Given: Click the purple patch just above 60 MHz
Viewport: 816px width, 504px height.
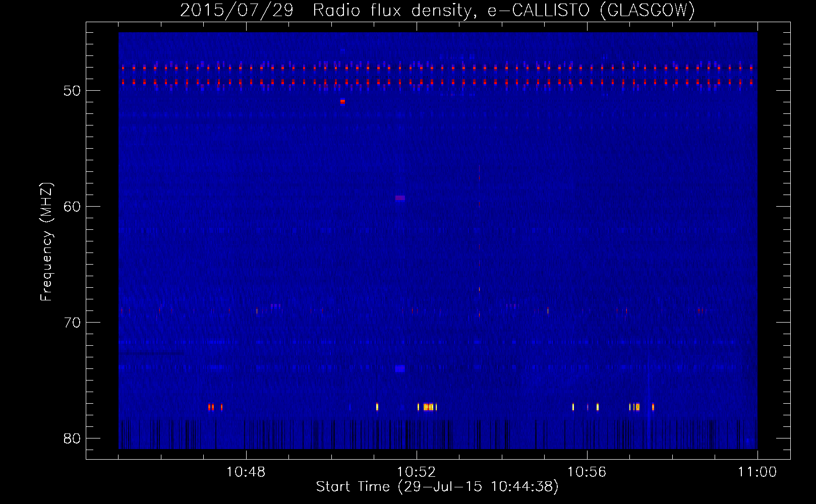Looking at the screenshot, I should coord(400,198).
